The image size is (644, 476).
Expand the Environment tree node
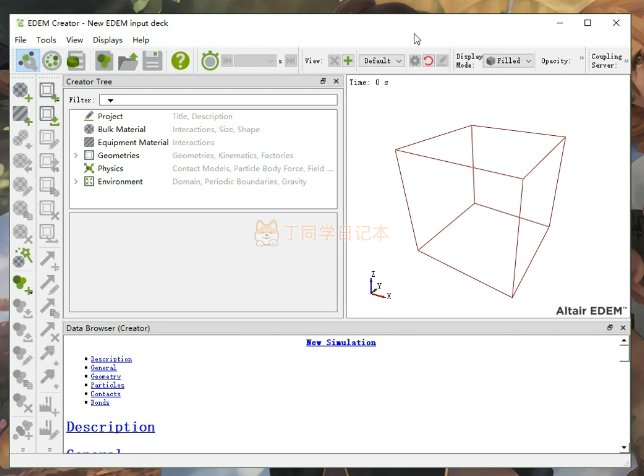76,182
